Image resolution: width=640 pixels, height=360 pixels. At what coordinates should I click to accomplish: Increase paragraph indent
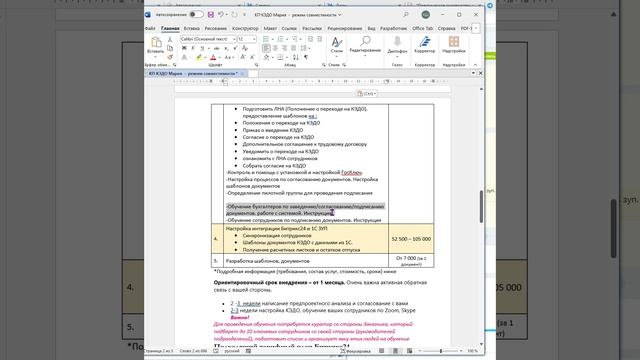coord(319,39)
